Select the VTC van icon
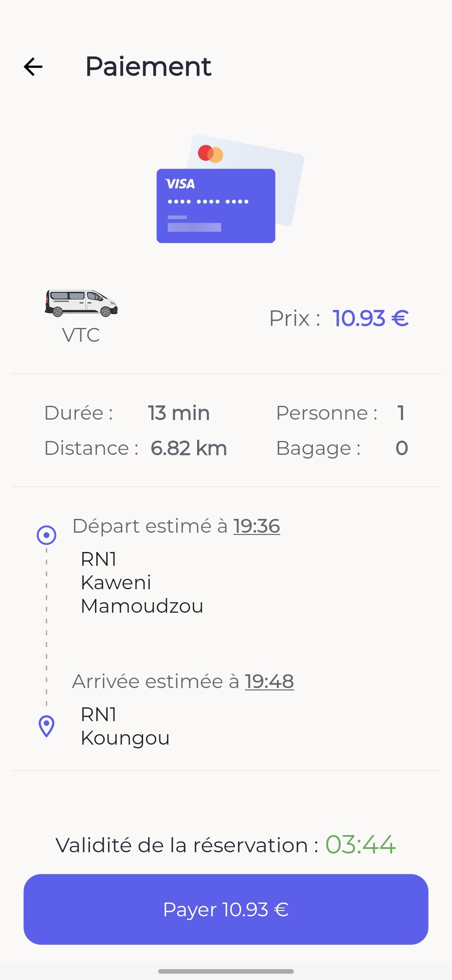The image size is (452, 980). [81, 303]
